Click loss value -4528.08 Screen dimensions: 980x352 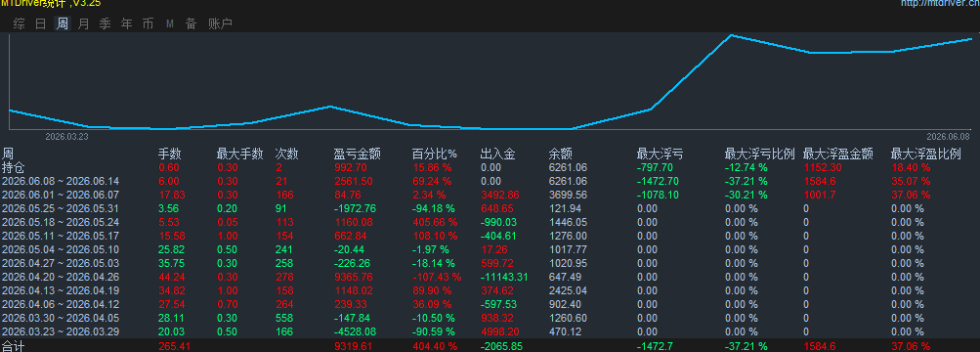pos(355,331)
